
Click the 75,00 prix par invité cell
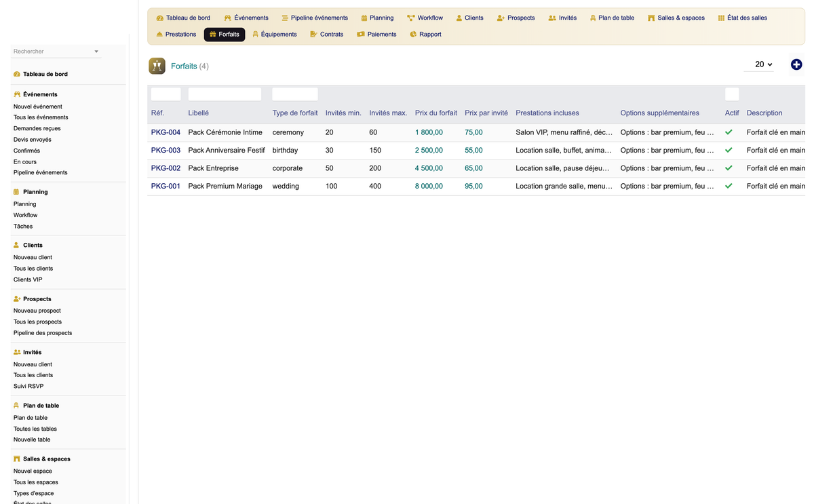tap(474, 132)
